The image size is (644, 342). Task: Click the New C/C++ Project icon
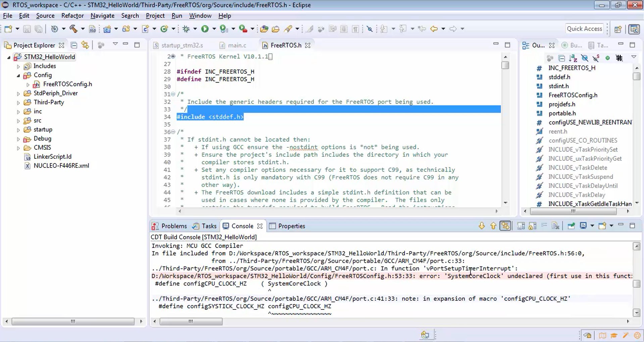(107, 29)
